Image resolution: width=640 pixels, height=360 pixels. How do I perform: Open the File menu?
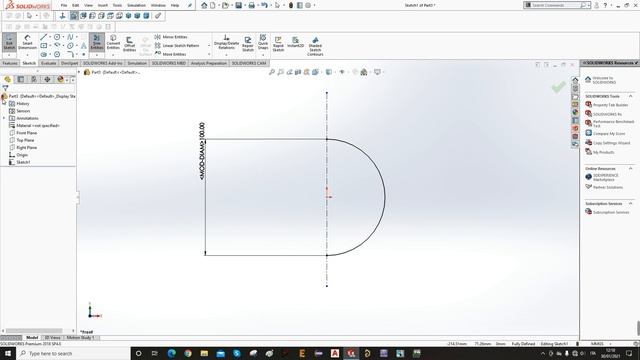[64, 5]
